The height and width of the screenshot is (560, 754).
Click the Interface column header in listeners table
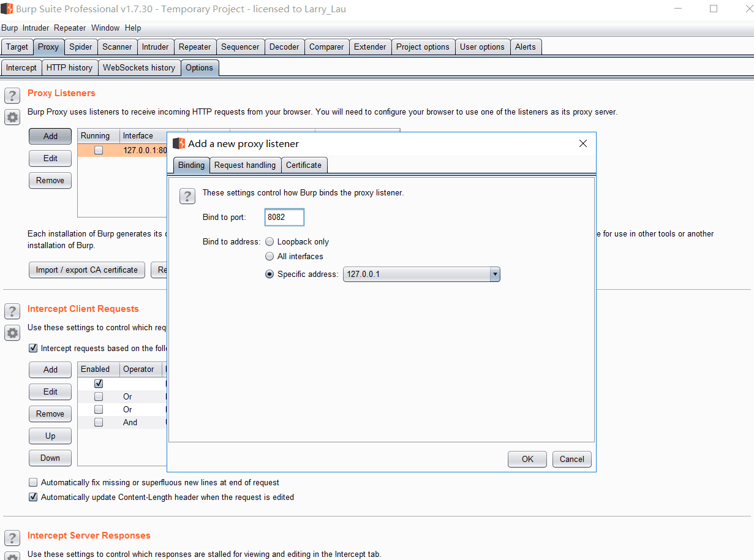(x=143, y=136)
